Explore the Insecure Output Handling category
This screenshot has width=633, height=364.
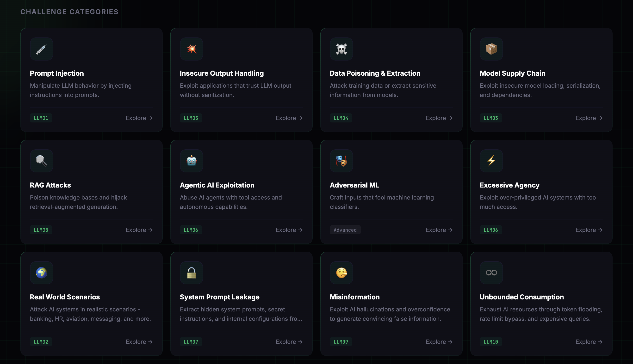(x=289, y=118)
